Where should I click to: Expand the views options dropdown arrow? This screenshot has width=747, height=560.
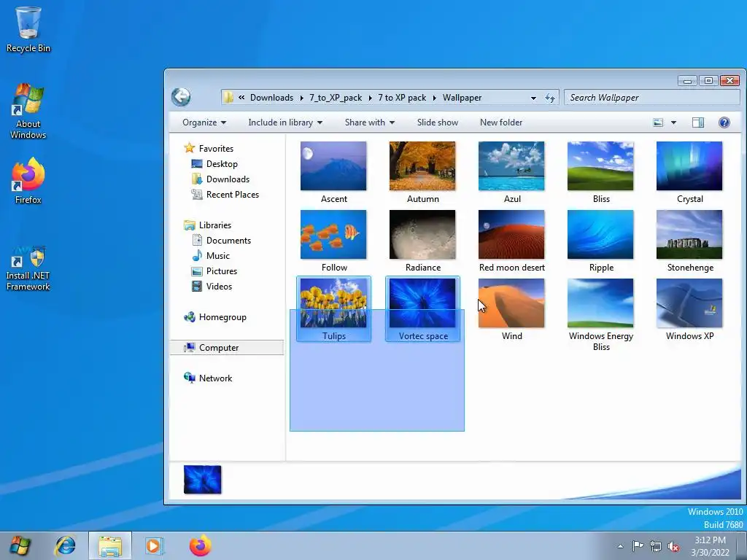pos(673,122)
